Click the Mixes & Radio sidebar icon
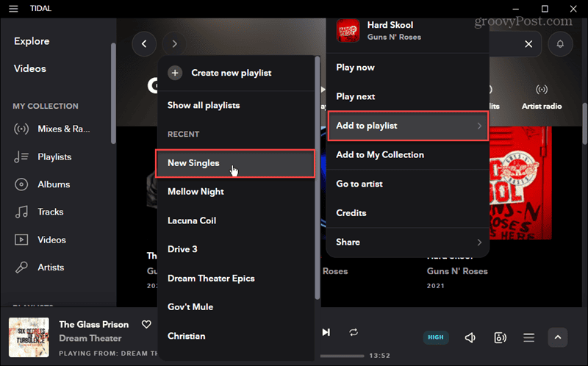Image resolution: width=588 pixels, height=366 pixels. tap(21, 129)
